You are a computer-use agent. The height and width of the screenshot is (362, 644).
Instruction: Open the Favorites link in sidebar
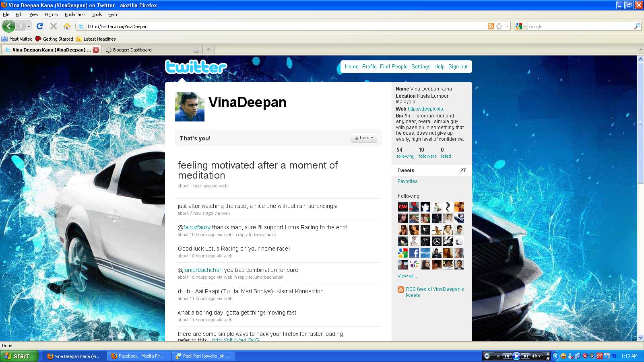click(408, 181)
